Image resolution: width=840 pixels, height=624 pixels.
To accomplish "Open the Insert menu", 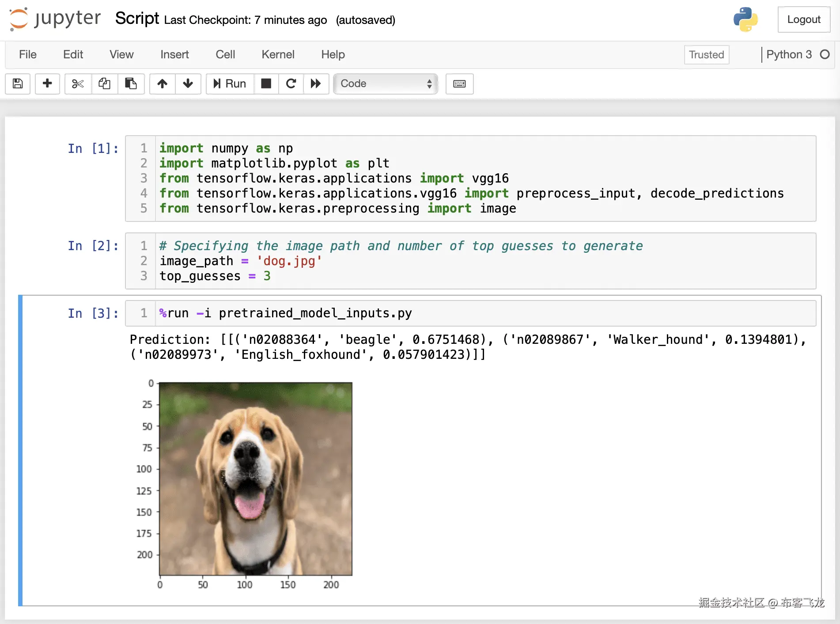I will pyautogui.click(x=174, y=54).
